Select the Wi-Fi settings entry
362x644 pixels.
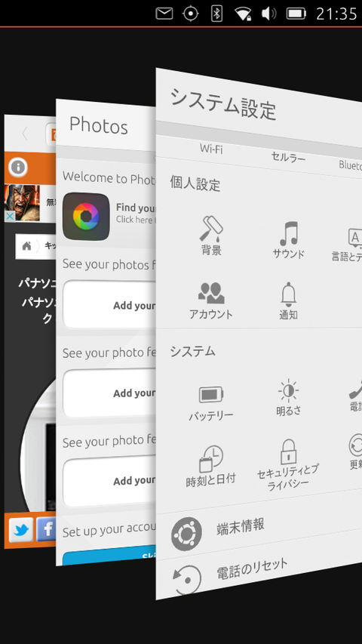[x=211, y=149]
